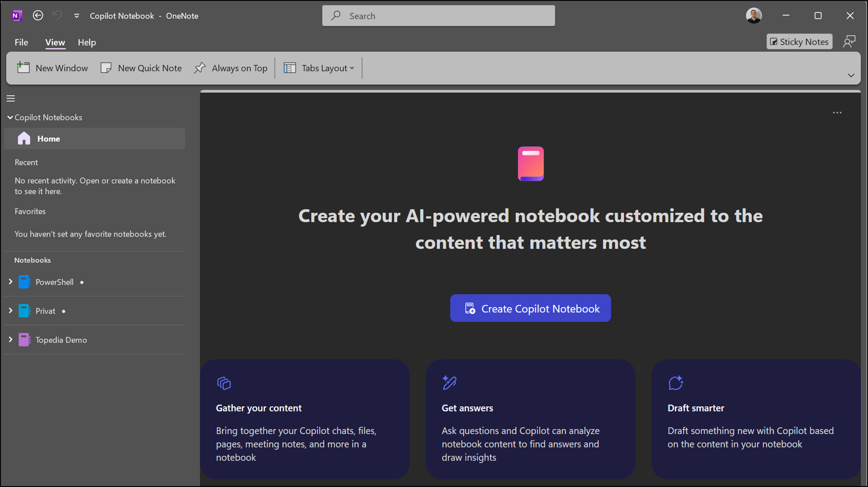Open the hamburger navigation menu
The height and width of the screenshot is (487, 868).
tap(10, 98)
